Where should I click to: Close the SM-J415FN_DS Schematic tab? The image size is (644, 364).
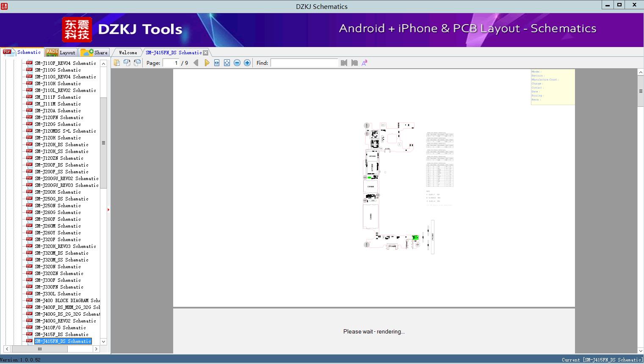205,53
